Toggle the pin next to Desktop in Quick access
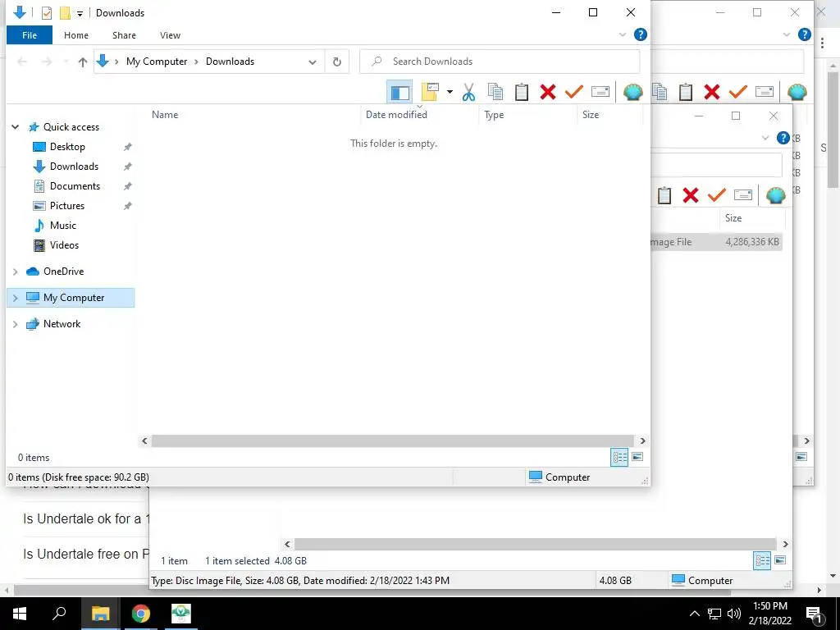The width and height of the screenshot is (840, 630). [127, 147]
